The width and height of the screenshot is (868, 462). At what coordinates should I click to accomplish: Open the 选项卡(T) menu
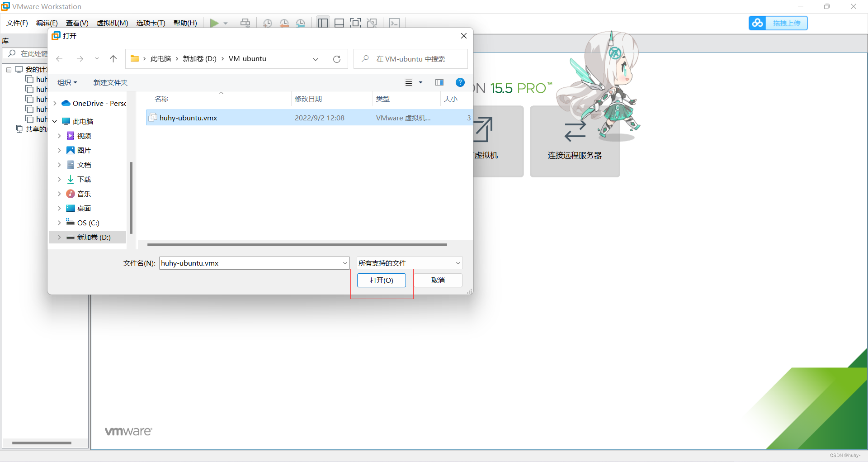pos(151,23)
